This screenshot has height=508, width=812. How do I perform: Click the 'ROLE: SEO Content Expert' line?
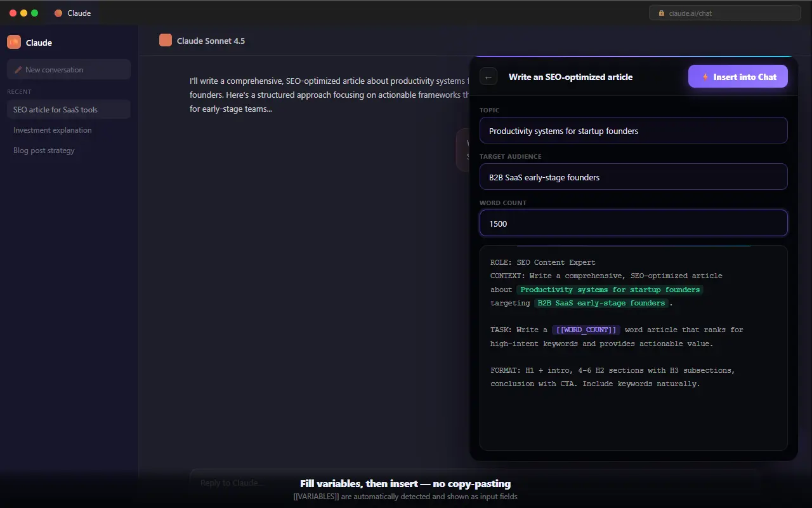[x=543, y=262]
